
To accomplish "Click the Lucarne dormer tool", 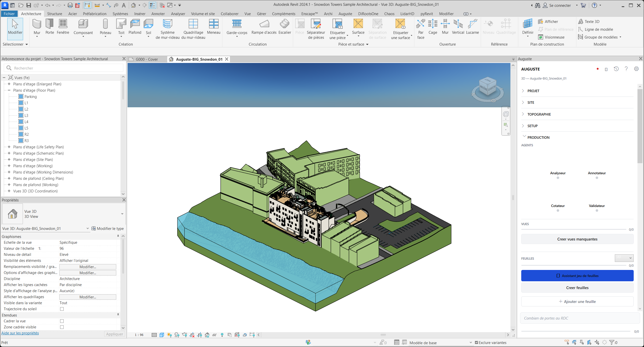I will 472,27.
